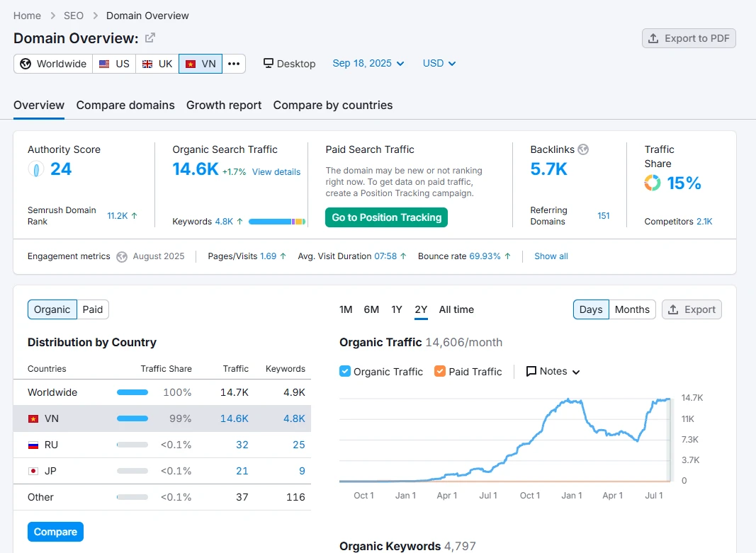Viewport: 756px width, 553px height.
Task: Click the Go to Position Tracking button
Action: tap(386, 217)
